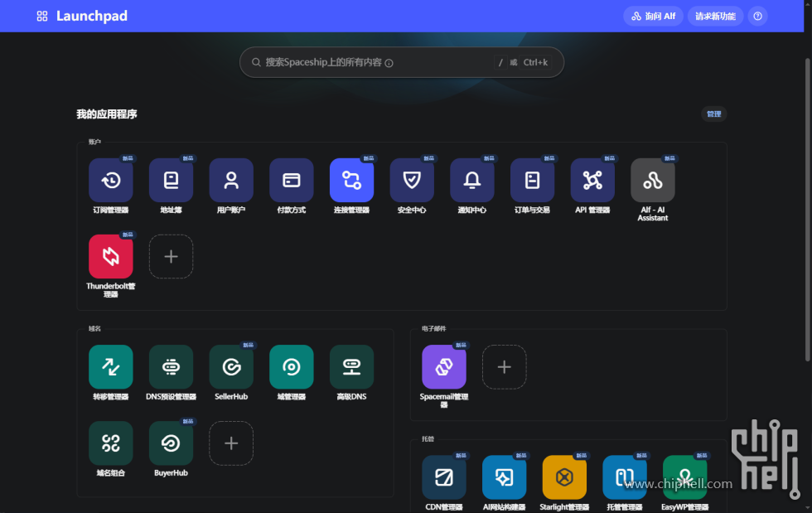Open the 域管理器 domain manager app
Image resolution: width=812 pixels, height=513 pixels.
(x=292, y=367)
